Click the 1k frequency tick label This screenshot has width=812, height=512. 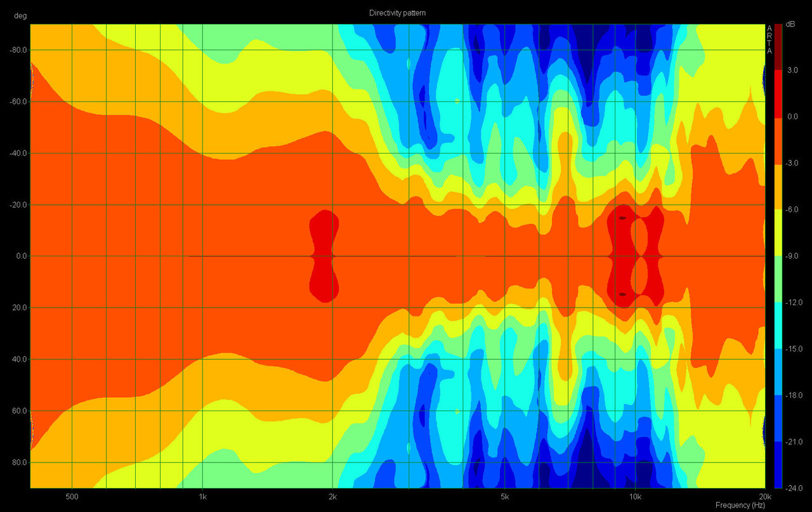(x=202, y=496)
